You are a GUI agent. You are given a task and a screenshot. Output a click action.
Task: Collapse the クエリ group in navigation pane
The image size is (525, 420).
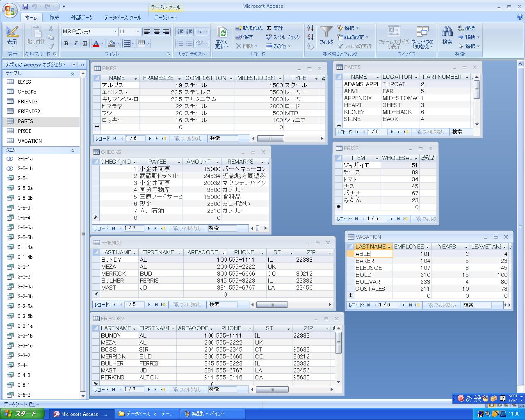click(73, 151)
